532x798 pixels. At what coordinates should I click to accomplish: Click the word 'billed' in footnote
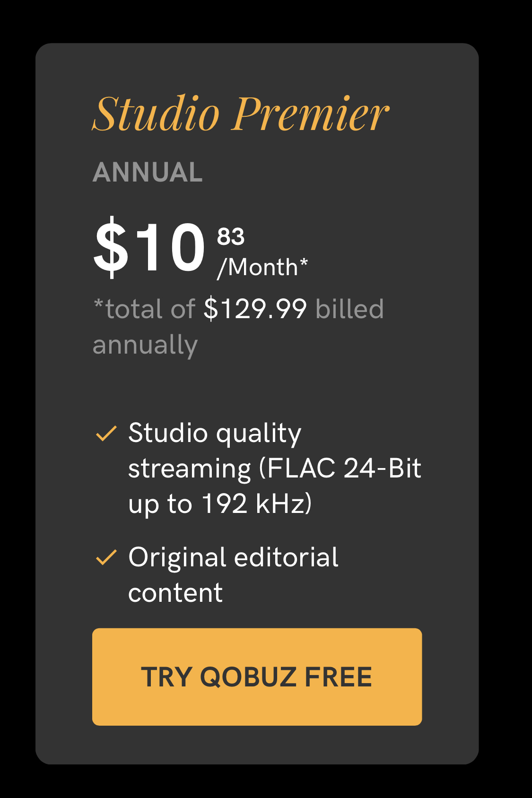[x=349, y=309]
